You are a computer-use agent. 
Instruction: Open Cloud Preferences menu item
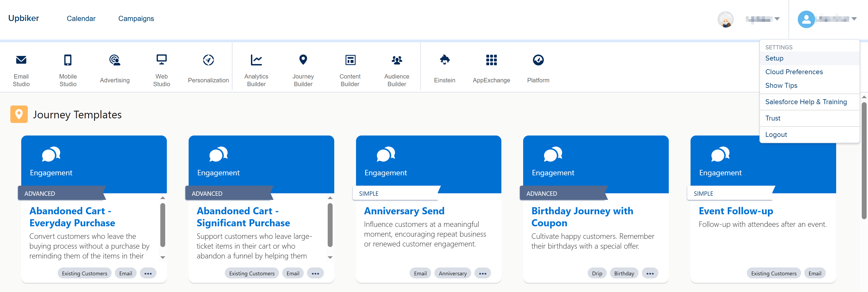pyautogui.click(x=809, y=72)
